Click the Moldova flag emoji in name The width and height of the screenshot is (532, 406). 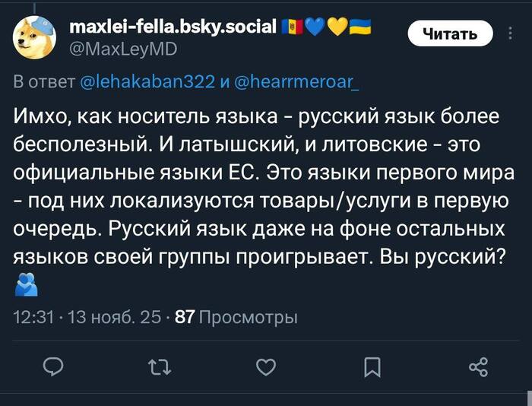click(293, 29)
